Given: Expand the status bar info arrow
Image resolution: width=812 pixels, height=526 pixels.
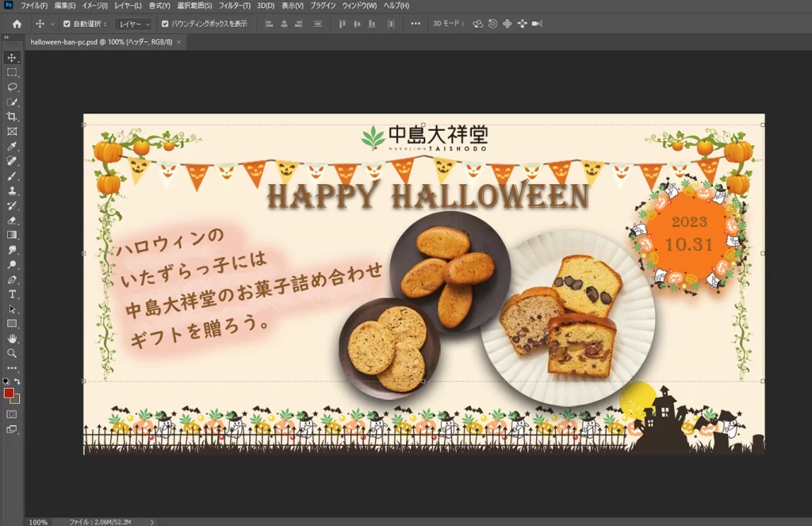Looking at the screenshot, I should pyautogui.click(x=151, y=522).
